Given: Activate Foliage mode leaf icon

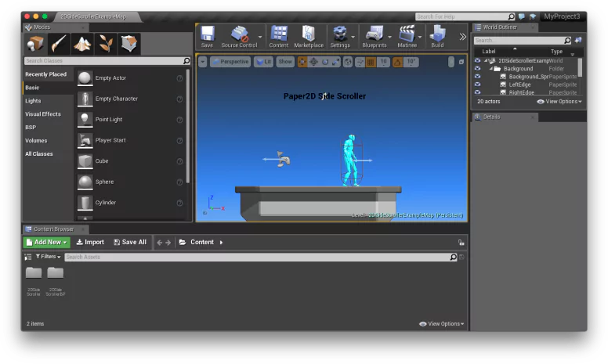Looking at the screenshot, I should click(x=105, y=44).
